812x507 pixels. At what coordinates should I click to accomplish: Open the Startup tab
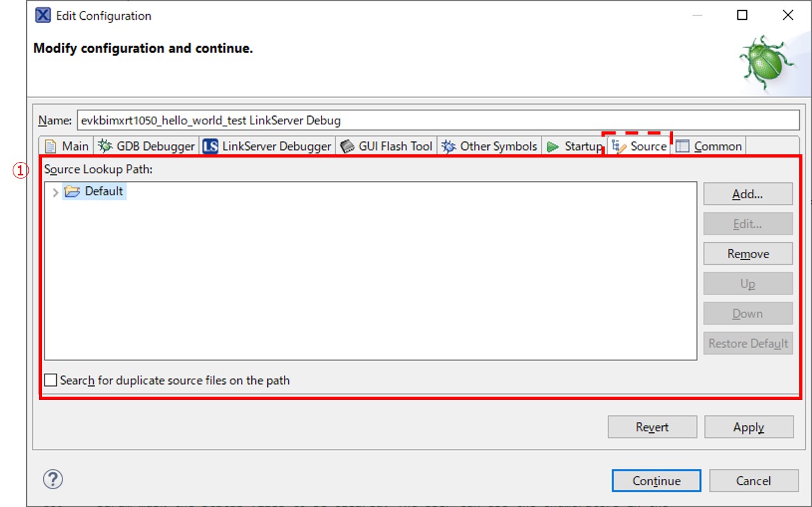582,146
